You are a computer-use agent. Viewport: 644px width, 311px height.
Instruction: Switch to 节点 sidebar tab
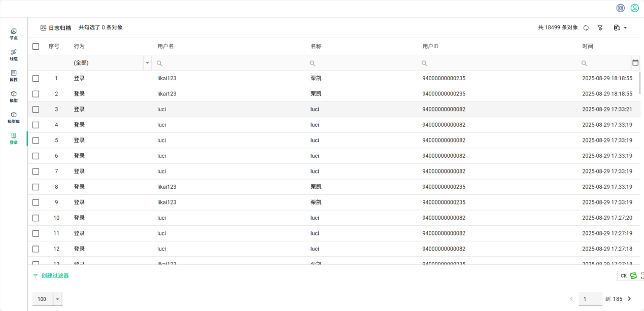(x=14, y=34)
